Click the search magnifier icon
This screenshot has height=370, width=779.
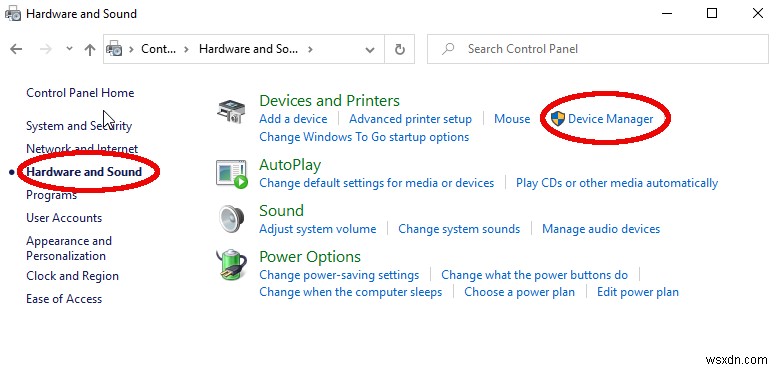coord(448,49)
